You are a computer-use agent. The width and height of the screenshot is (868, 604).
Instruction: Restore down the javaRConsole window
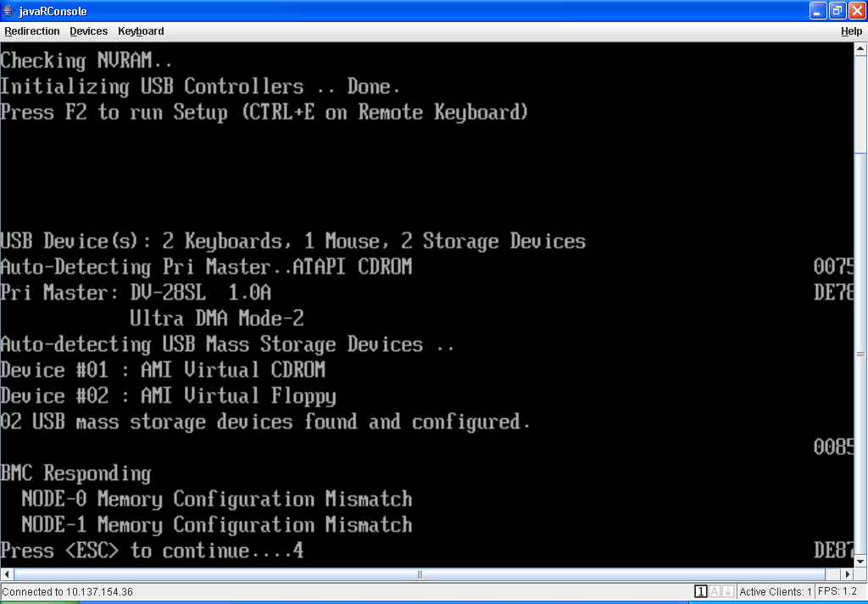pos(837,10)
